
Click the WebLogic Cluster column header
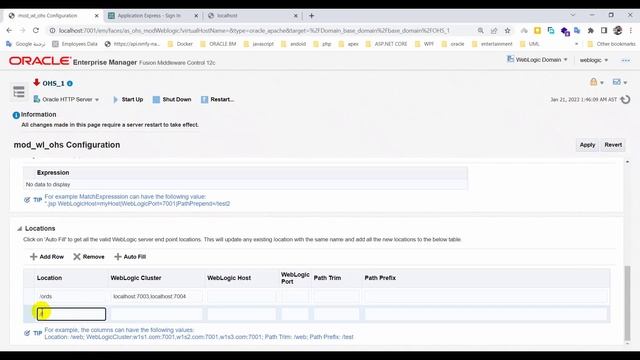(136, 278)
